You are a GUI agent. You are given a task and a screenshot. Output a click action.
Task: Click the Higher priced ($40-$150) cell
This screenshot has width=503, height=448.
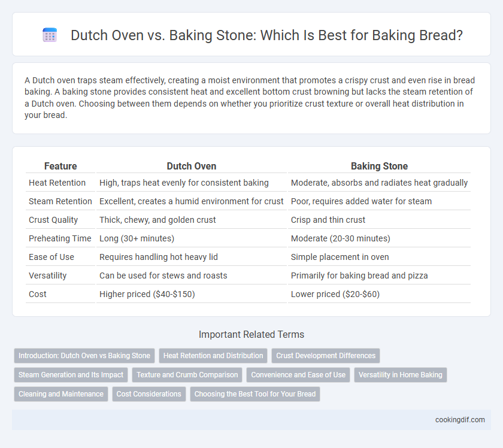pos(147,294)
